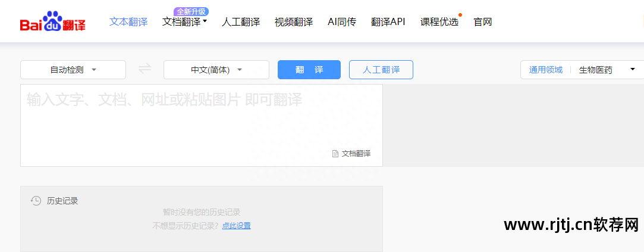Click the document icon beside 文档翻译
The height and width of the screenshot is (252, 644).
[x=335, y=154]
